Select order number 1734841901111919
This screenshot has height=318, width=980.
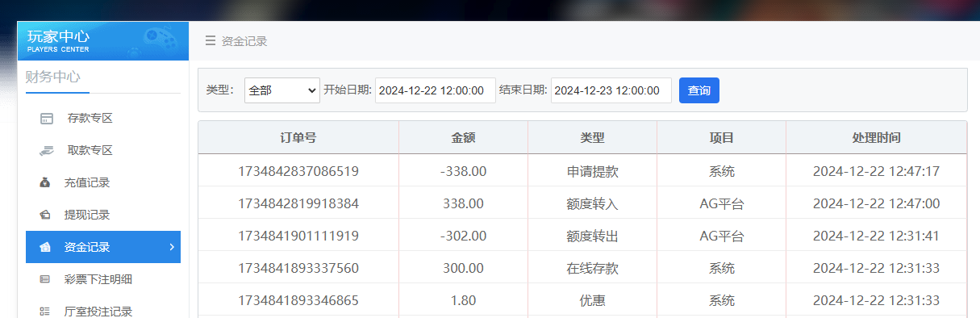pos(298,236)
